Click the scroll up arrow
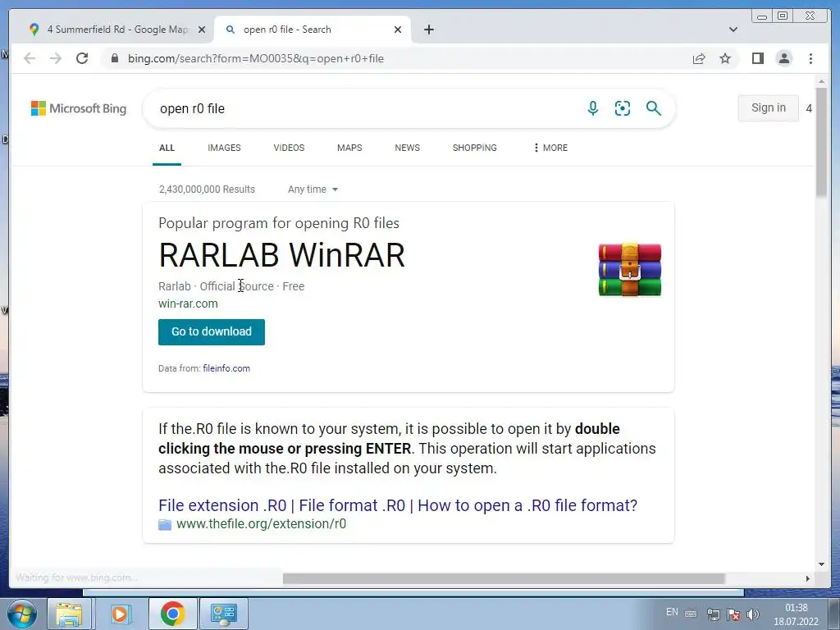This screenshot has height=630, width=840. click(821, 81)
